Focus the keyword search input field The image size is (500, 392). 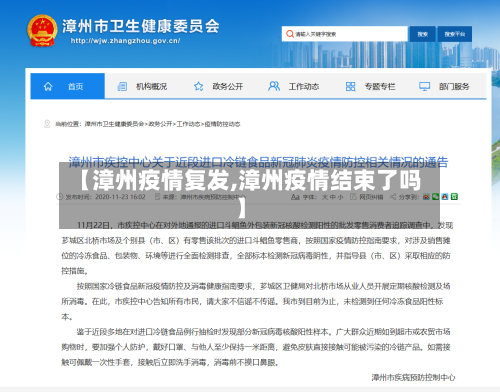point(345,34)
